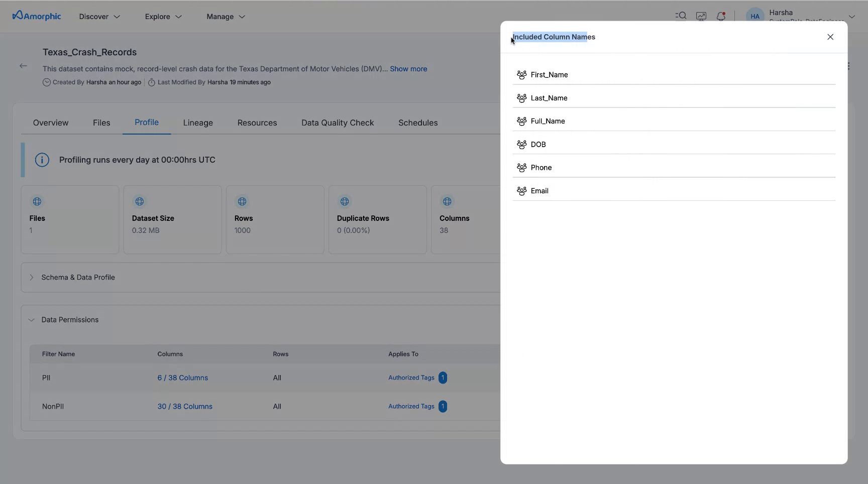Open the global search icon
Image resolution: width=868 pixels, height=484 pixels.
pos(681,16)
